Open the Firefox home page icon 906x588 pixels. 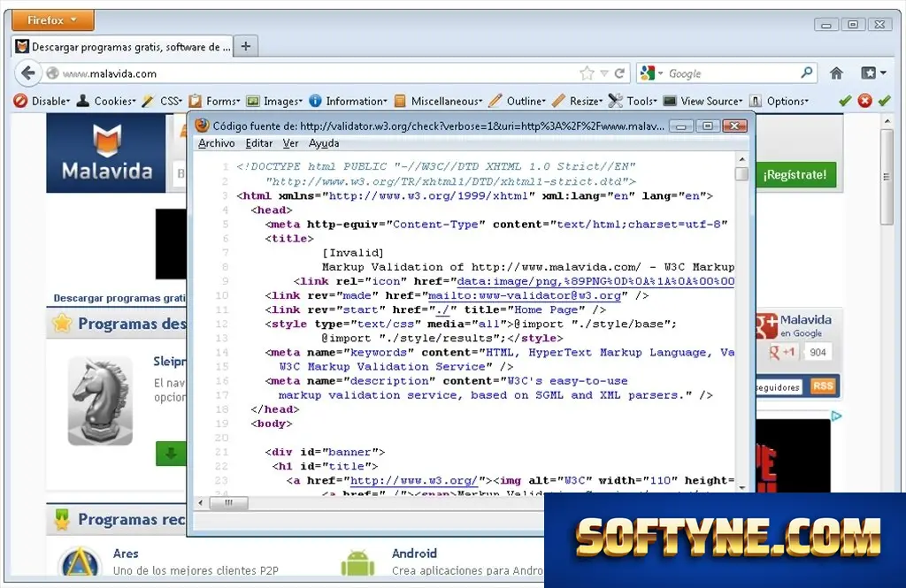pos(836,73)
